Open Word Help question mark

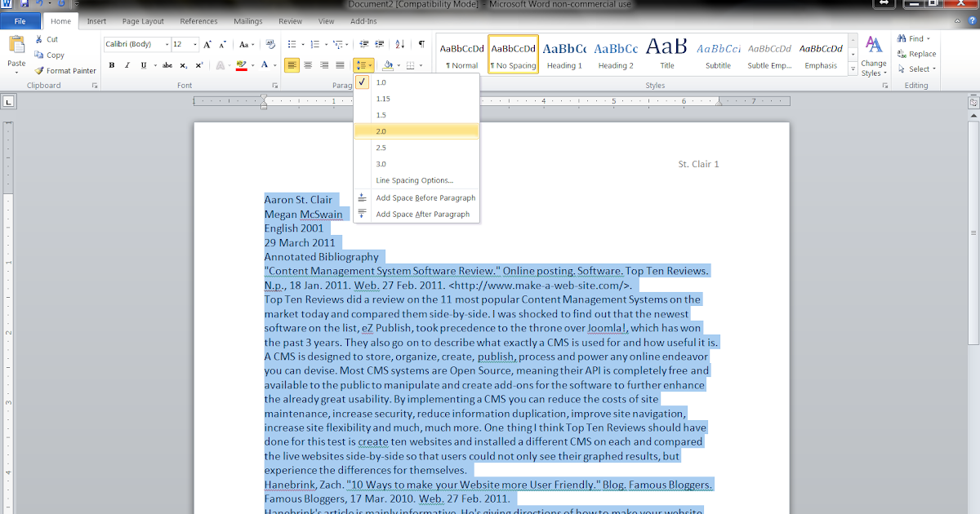972,20
